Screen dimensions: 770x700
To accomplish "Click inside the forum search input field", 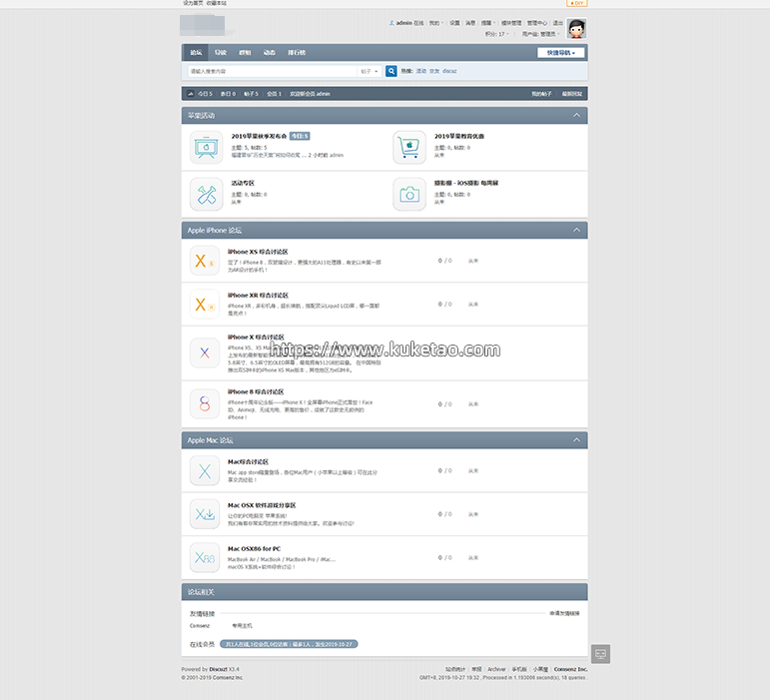I will tap(273, 71).
